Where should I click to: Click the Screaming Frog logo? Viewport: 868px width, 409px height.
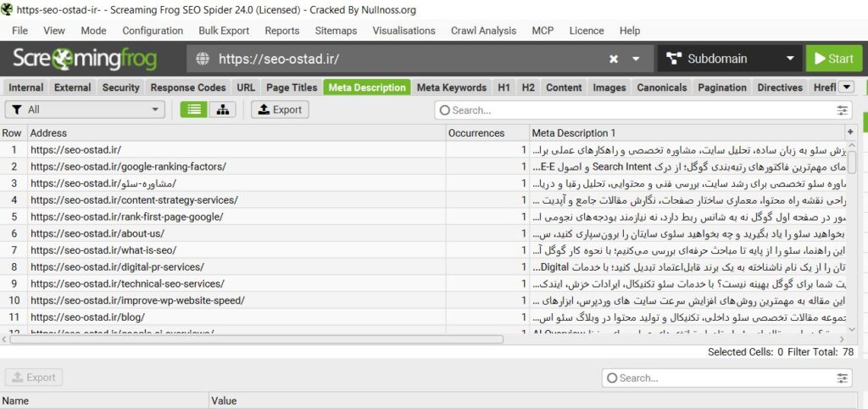click(85, 59)
